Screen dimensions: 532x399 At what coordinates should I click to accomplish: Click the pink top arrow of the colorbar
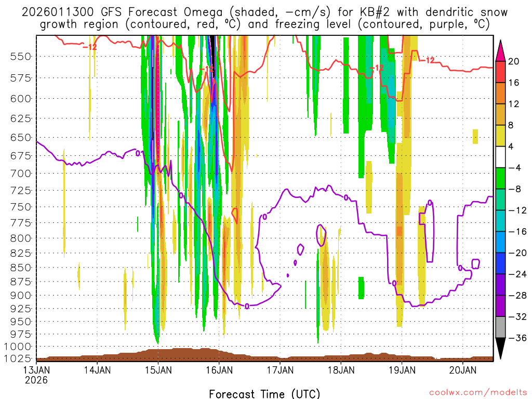[x=500, y=52]
